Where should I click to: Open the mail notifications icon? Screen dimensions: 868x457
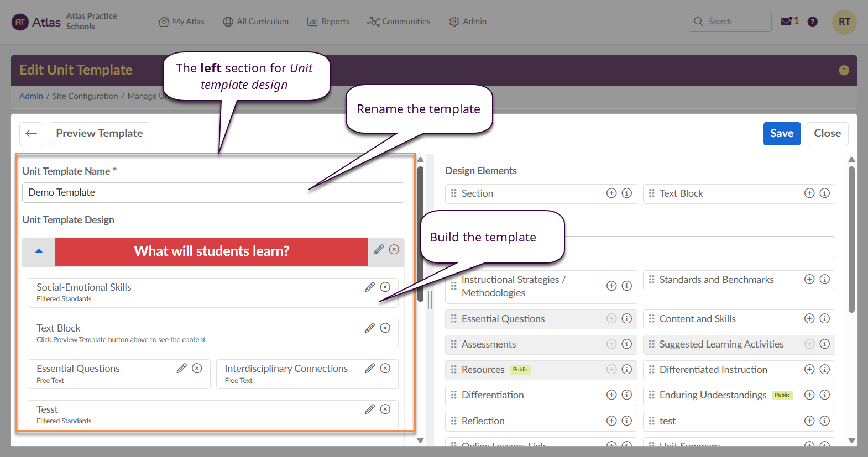[786, 22]
